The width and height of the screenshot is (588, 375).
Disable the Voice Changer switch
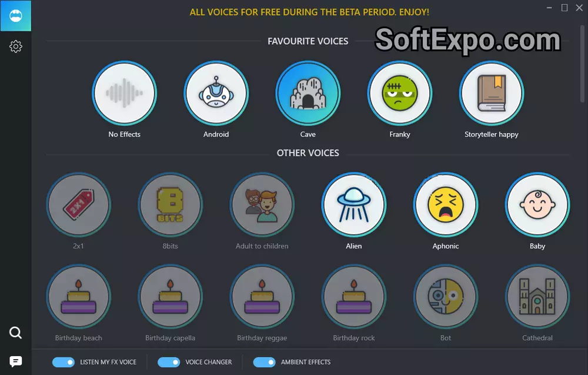169,362
